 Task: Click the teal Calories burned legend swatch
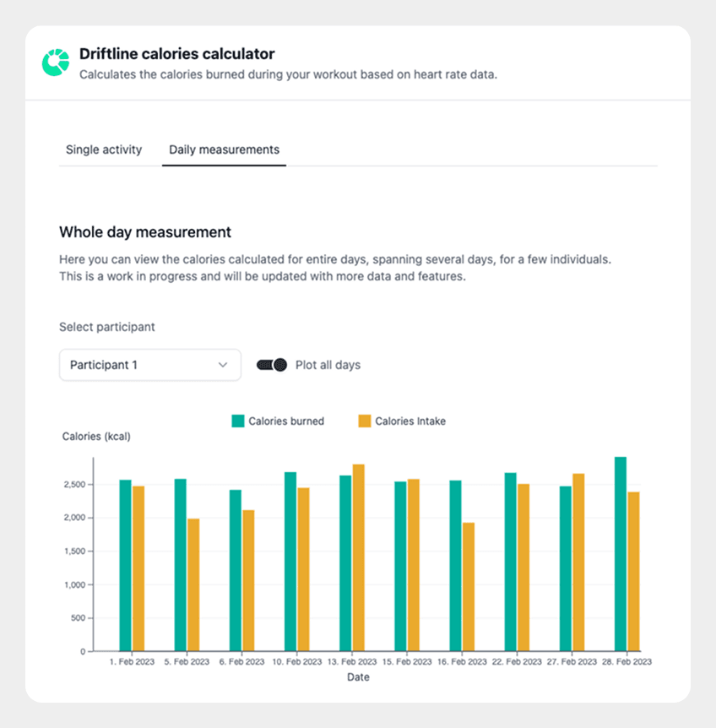[239, 421]
